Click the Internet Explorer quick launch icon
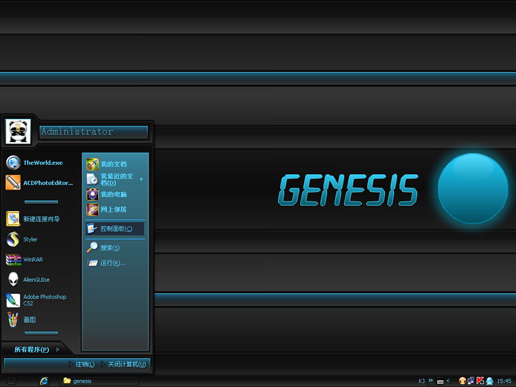This screenshot has height=387, width=516. click(x=44, y=381)
